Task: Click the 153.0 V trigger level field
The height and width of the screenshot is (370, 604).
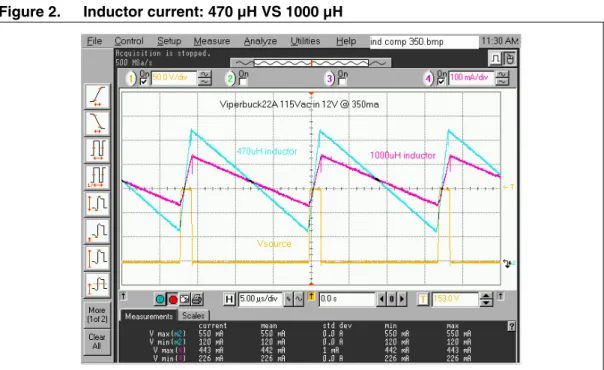Action: 455,299
